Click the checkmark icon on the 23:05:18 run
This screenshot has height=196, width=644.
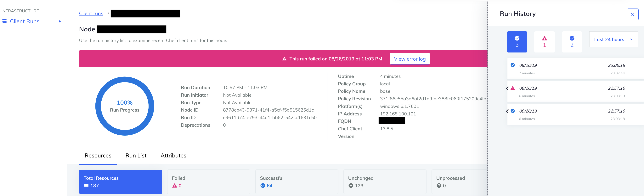click(x=512, y=65)
